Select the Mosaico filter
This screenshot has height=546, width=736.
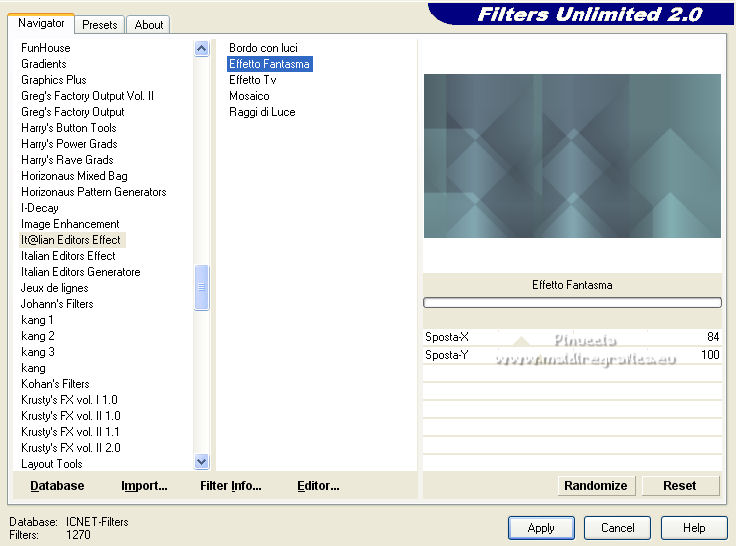(249, 96)
